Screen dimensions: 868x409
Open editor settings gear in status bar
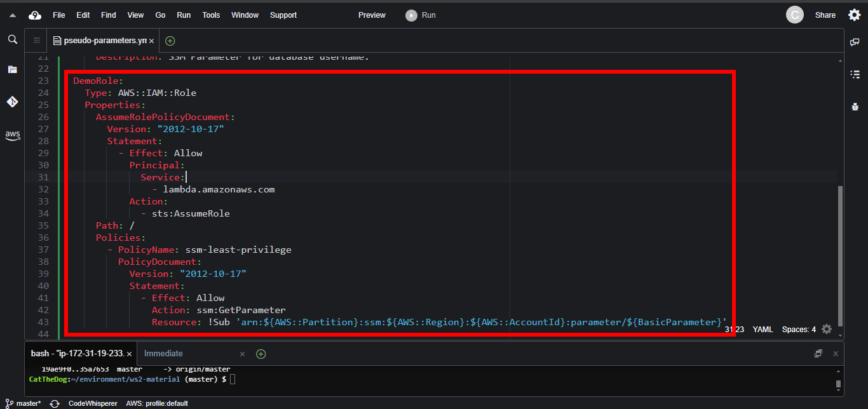(x=826, y=329)
